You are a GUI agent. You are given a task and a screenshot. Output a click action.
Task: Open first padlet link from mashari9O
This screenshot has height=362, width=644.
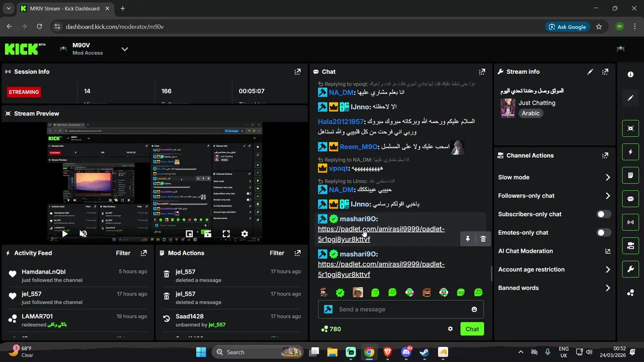[x=381, y=234]
